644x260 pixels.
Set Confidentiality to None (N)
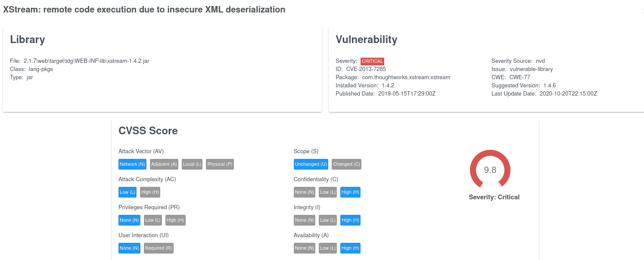pos(305,192)
